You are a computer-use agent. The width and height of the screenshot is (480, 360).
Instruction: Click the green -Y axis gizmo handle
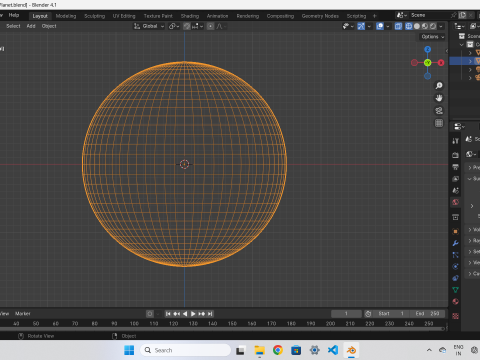428,63
